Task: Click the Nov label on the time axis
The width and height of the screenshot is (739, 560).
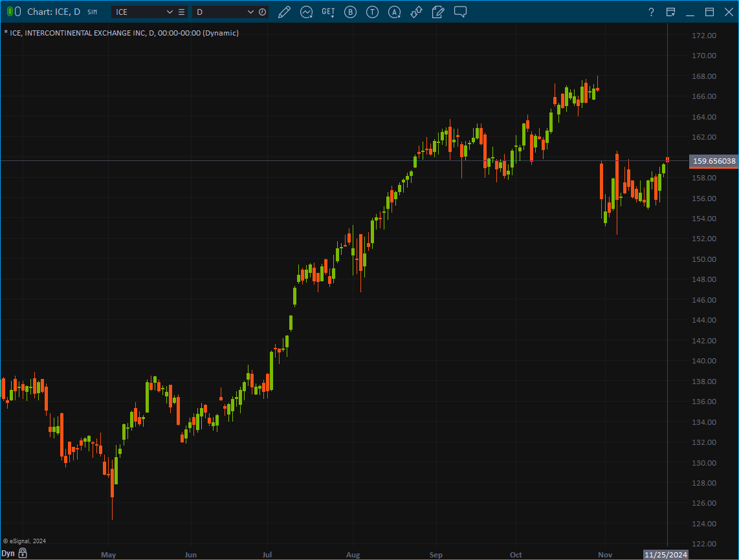Action: click(605, 555)
